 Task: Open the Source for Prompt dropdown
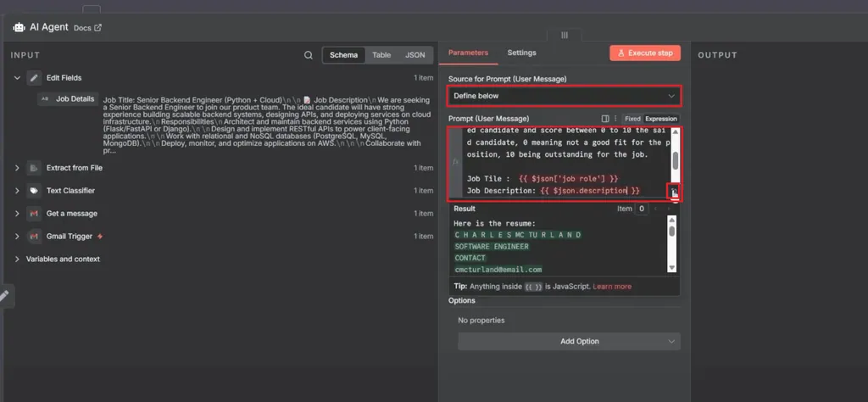(564, 96)
